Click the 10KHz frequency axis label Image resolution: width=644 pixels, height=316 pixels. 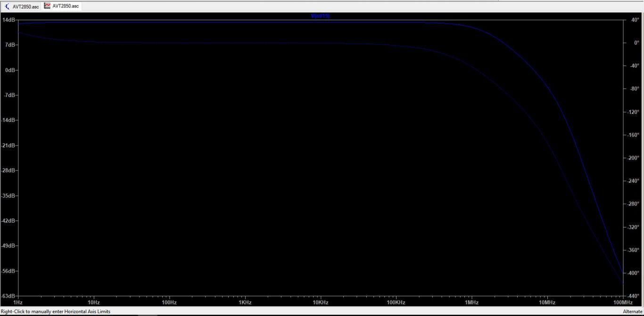pos(321,302)
